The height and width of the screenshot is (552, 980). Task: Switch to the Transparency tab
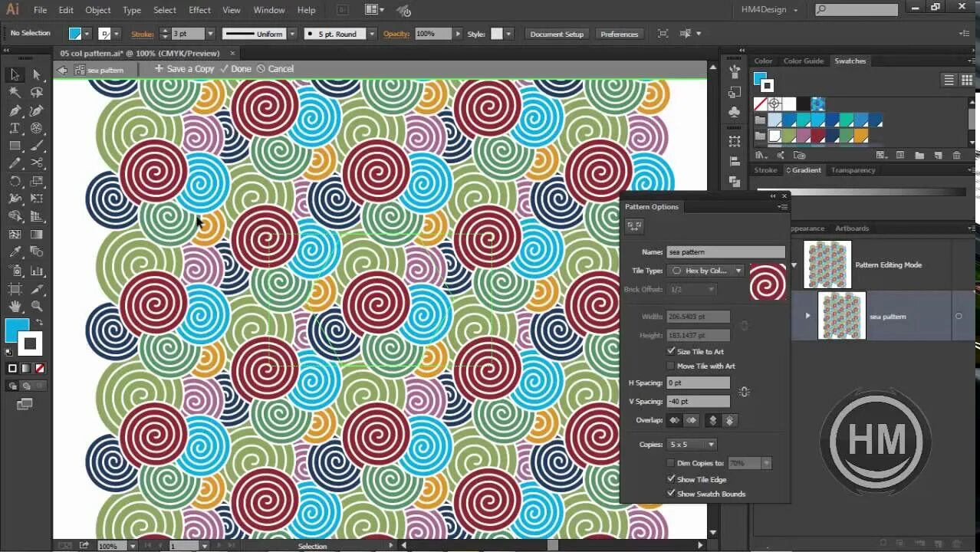[853, 170]
